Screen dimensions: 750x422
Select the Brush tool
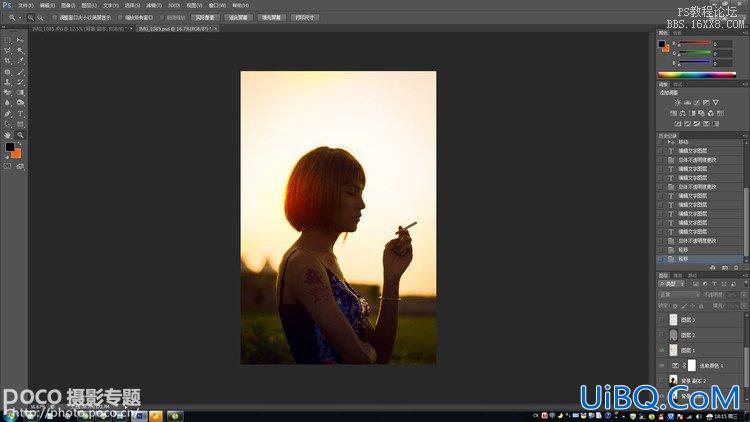click(x=20, y=72)
